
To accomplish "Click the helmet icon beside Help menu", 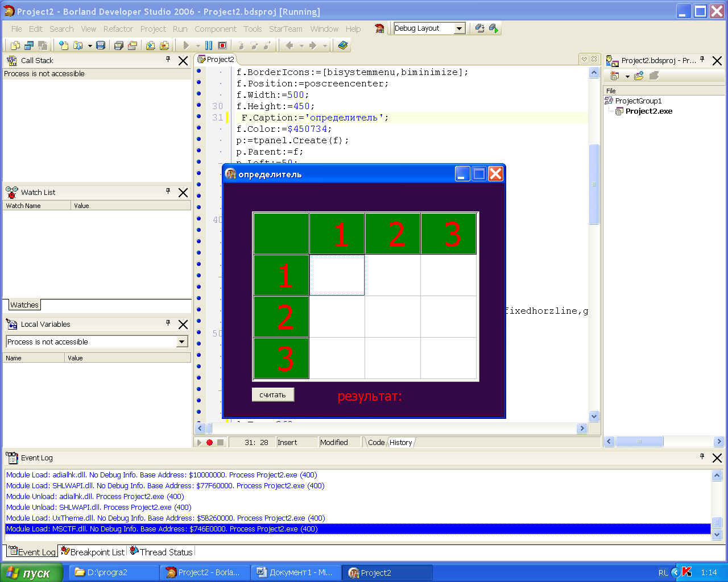I will click(379, 28).
